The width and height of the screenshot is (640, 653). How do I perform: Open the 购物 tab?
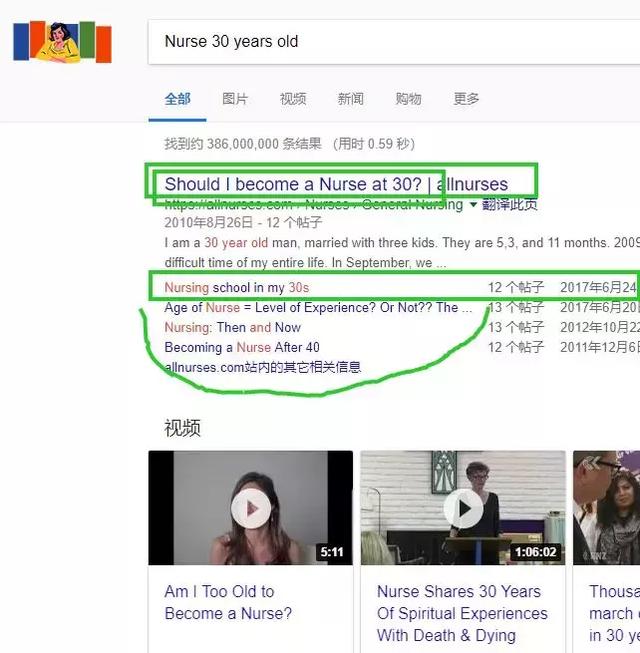408,99
